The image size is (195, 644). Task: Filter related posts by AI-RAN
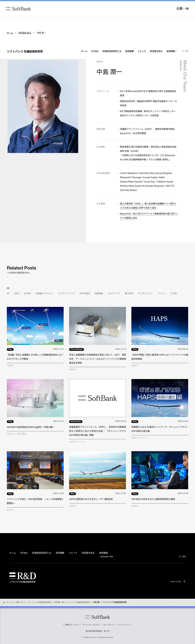click(x=27, y=294)
